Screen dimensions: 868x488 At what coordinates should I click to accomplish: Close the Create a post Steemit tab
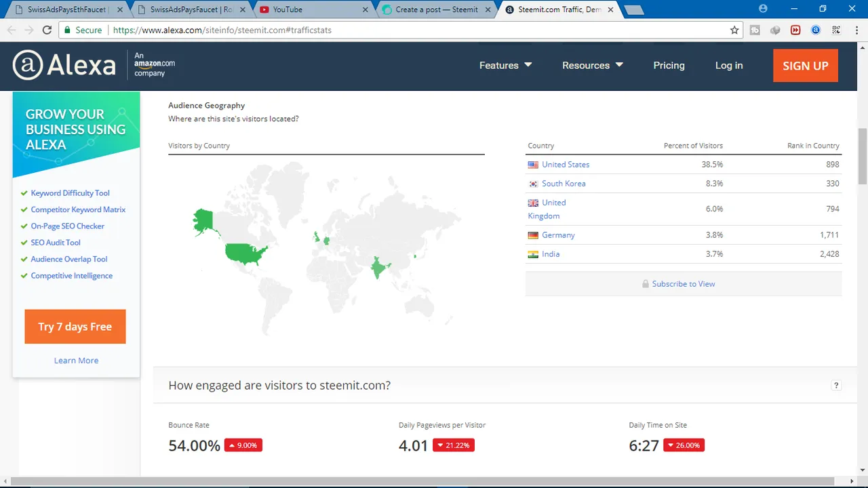488,9
